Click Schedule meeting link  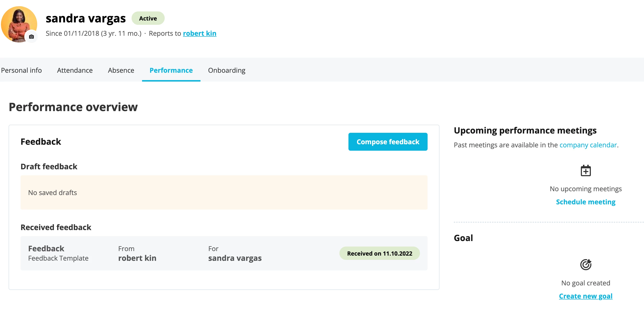[x=586, y=202]
